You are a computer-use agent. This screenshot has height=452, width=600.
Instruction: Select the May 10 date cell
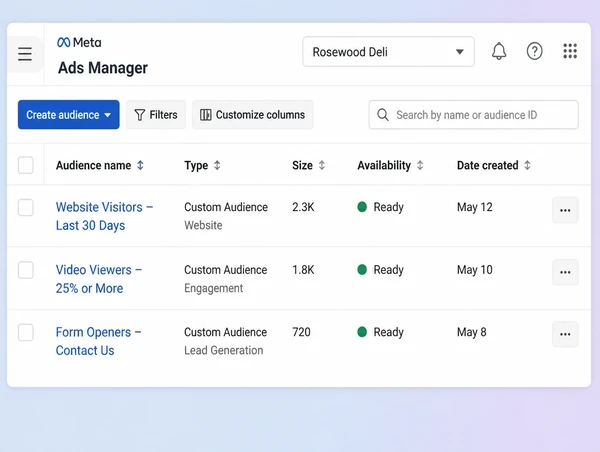pyautogui.click(x=474, y=270)
